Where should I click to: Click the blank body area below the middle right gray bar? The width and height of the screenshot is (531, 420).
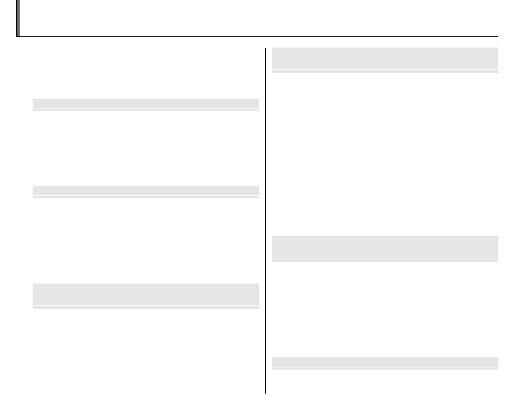(385, 310)
